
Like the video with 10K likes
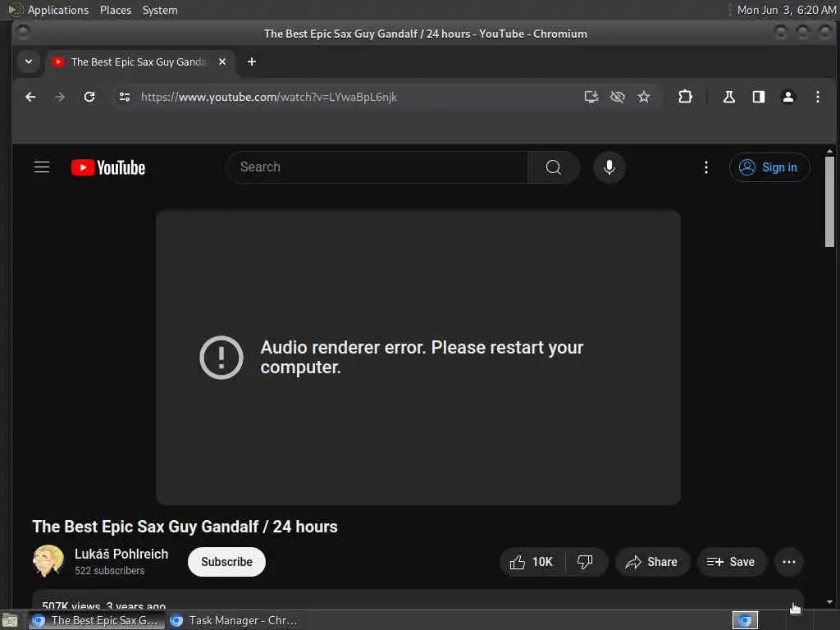click(532, 562)
